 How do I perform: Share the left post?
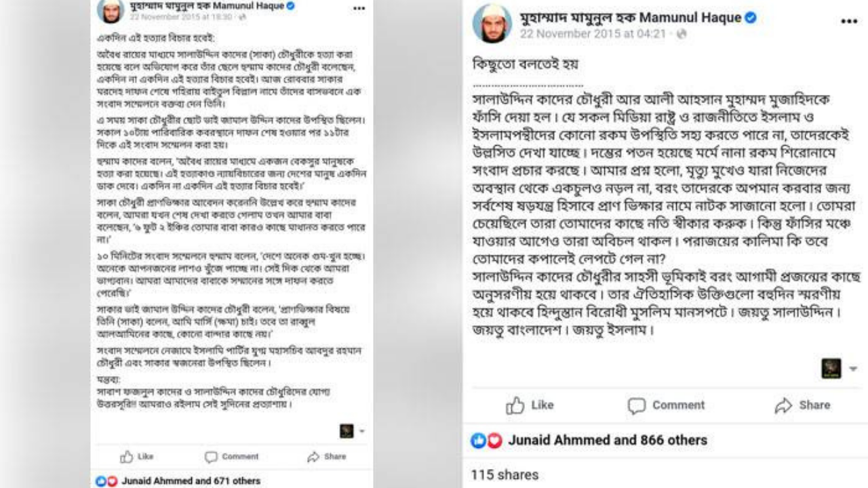pyautogui.click(x=326, y=457)
